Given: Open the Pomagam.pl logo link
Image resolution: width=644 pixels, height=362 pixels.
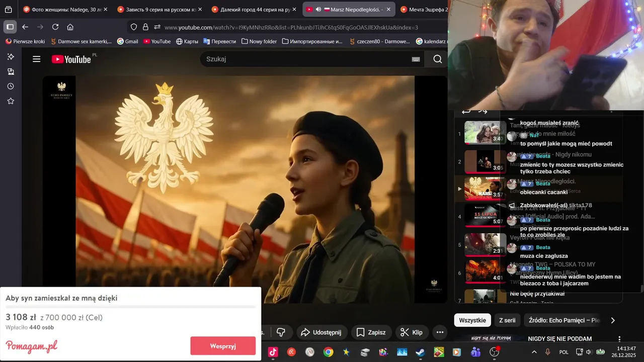Looking at the screenshot, I should click(31, 346).
